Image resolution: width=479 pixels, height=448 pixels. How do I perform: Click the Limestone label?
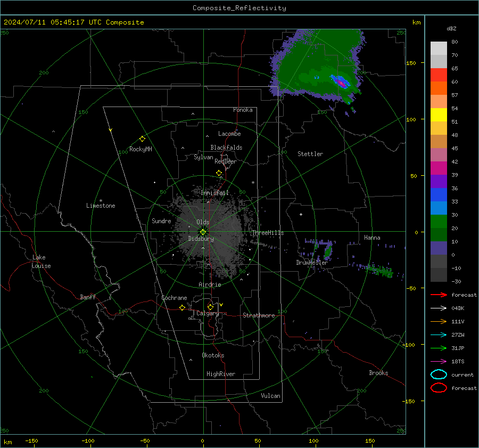(x=101, y=206)
